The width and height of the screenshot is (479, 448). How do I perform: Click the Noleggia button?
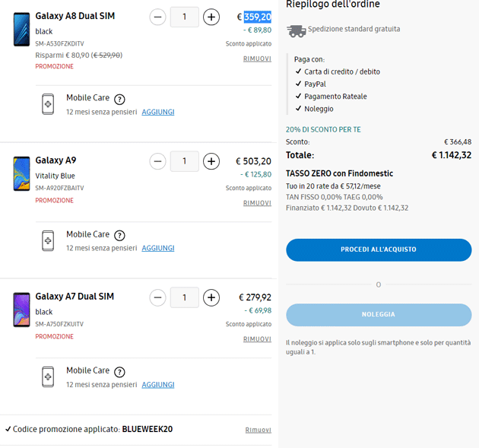coord(379,314)
